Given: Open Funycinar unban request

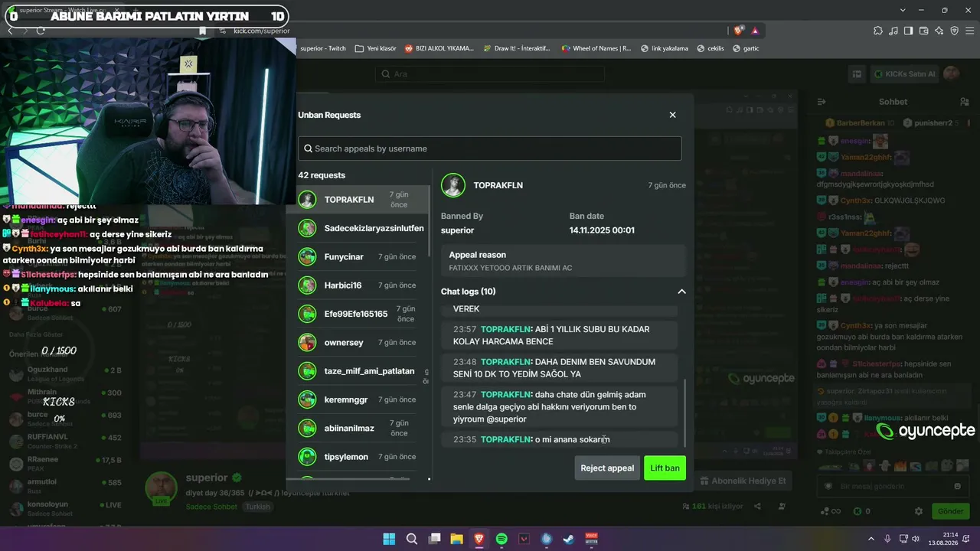Looking at the screenshot, I should click(x=364, y=256).
